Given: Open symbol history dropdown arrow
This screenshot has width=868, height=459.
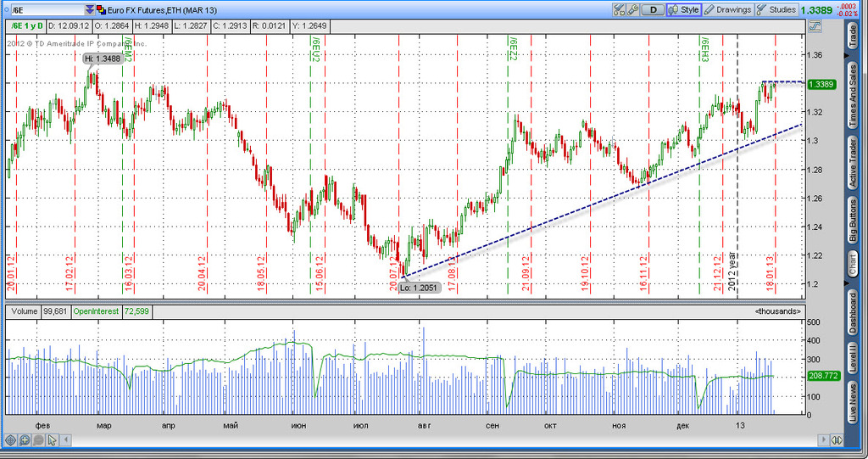Looking at the screenshot, I should (x=90, y=10).
